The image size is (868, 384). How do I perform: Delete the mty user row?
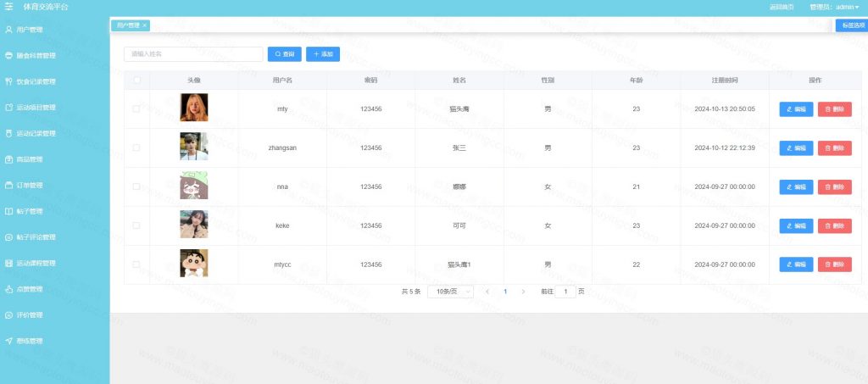835,109
